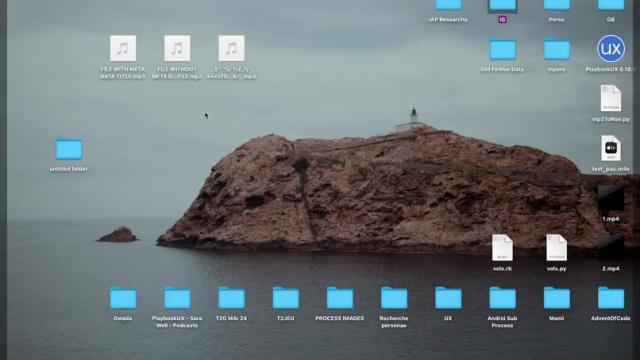Select the Perso folder
Image resolution: width=640 pixels, height=360 pixels.
[557, 5]
